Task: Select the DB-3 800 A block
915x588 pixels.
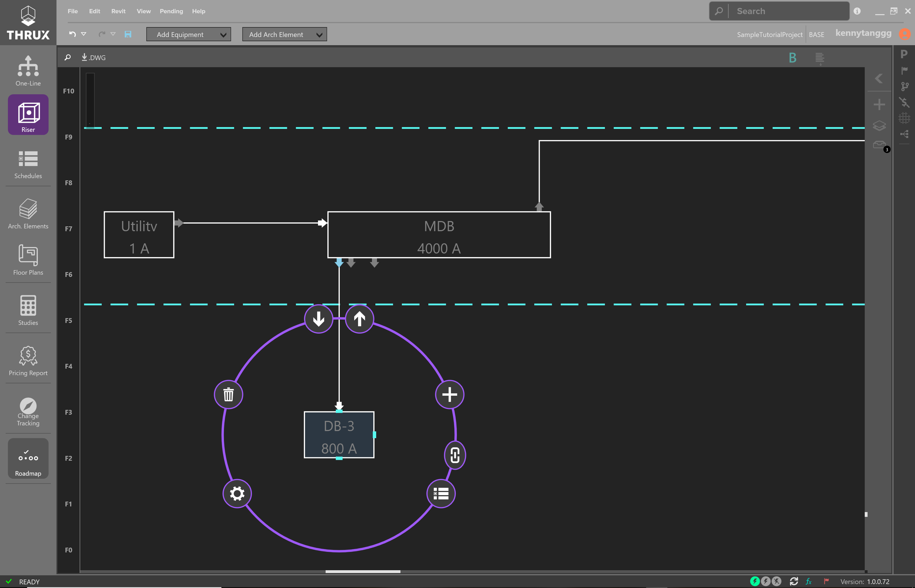Action: pos(339,434)
